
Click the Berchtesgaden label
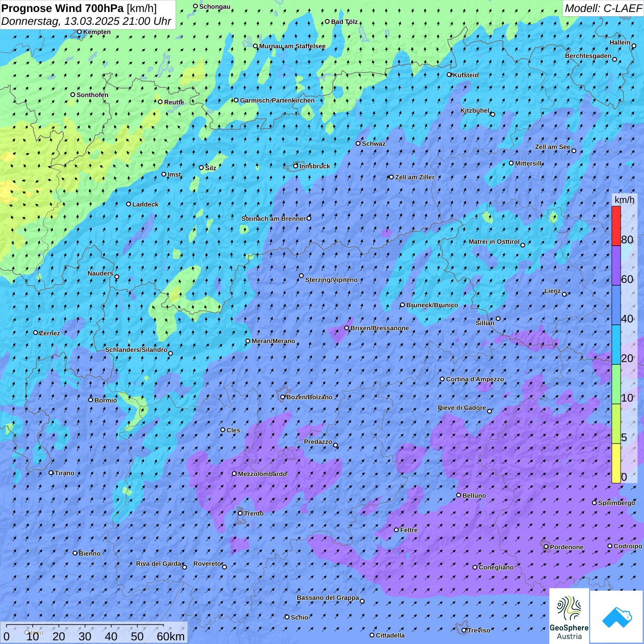(588, 56)
